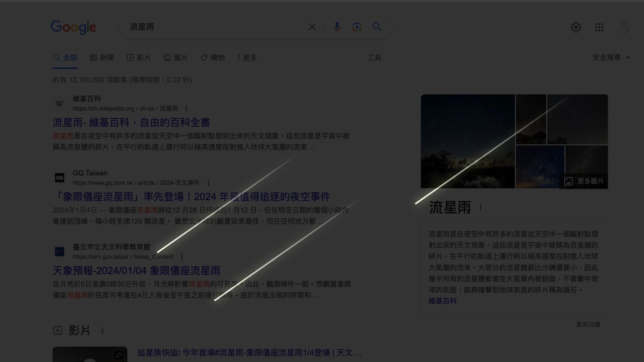Image resolution: width=644 pixels, height=362 pixels.
Task: Open 流星雨- 維基百科 result link
Action: (131, 122)
